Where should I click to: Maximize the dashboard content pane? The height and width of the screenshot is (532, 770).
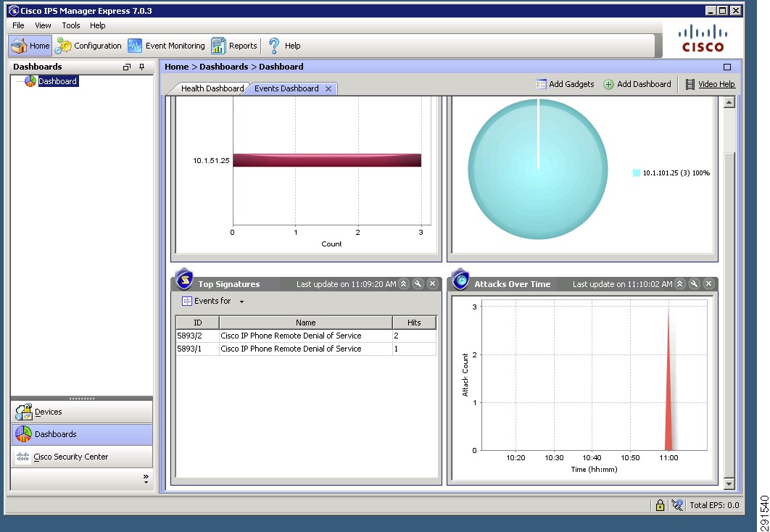(727, 67)
